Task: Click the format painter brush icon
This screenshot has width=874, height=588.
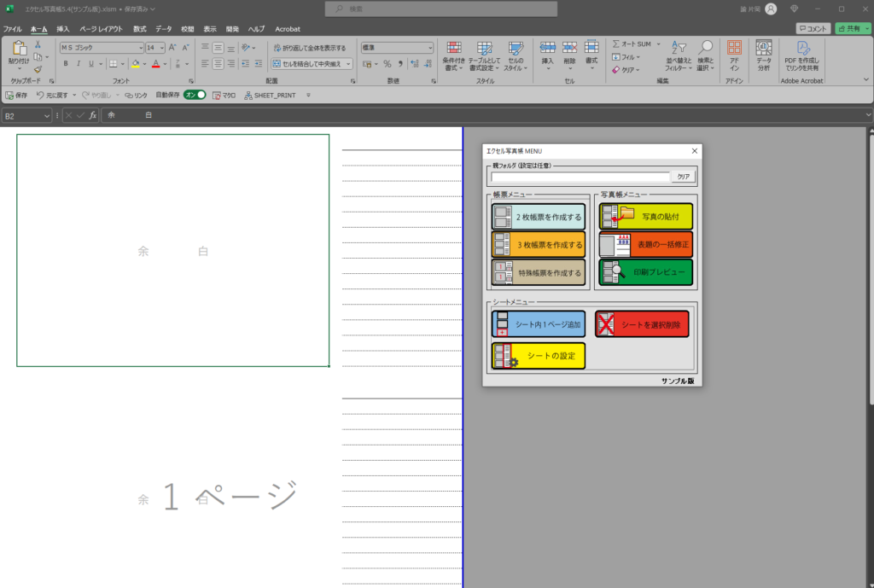Action: point(38,70)
